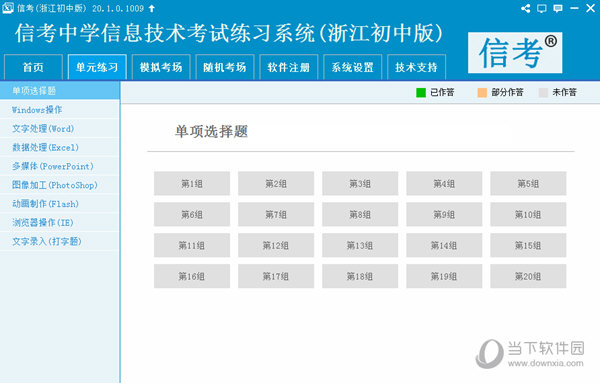Select question group 第17组
The height and width of the screenshot is (383, 600).
click(x=276, y=276)
